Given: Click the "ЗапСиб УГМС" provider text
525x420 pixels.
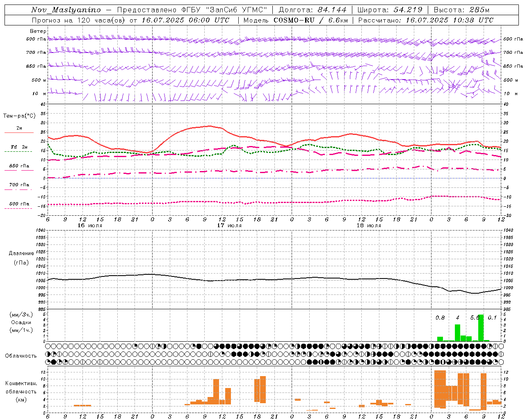Looking at the screenshot, I should point(237,10).
